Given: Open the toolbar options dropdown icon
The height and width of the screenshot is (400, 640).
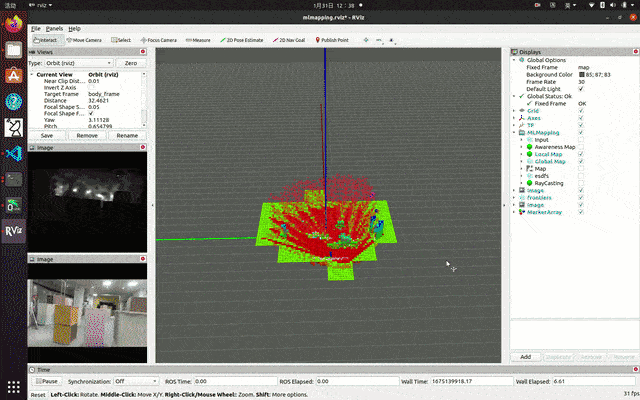Looking at the screenshot, I should (391, 40).
